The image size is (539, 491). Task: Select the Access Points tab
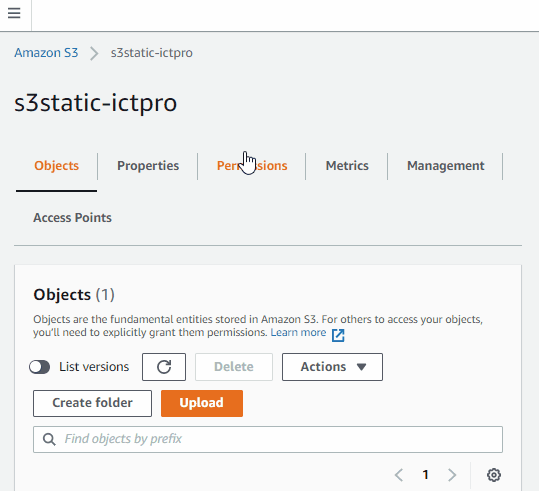tap(72, 218)
